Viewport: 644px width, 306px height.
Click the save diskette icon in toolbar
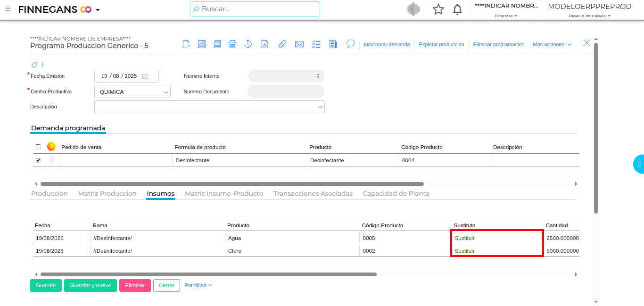tap(202, 44)
